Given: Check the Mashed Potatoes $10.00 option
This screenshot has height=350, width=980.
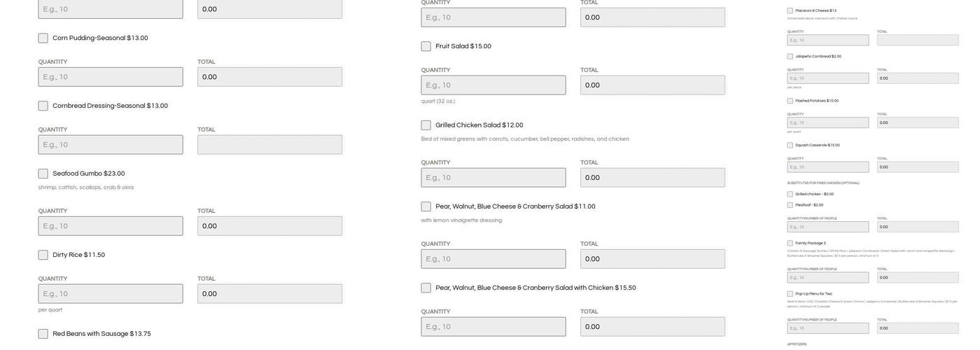Looking at the screenshot, I should click(x=790, y=101).
